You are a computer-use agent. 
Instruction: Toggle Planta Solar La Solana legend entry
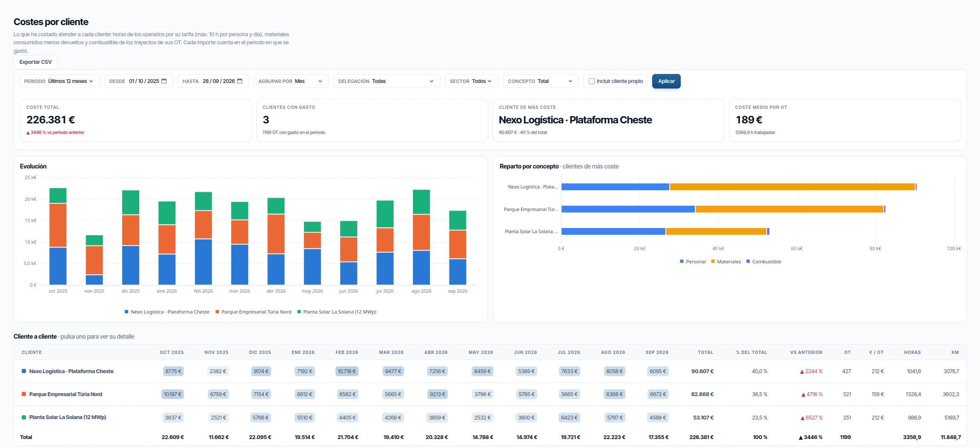(x=337, y=312)
